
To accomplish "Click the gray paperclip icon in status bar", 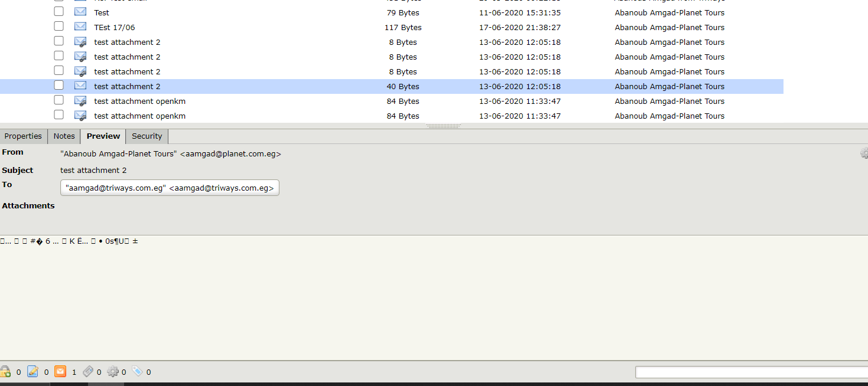I will (x=87, y=372).
